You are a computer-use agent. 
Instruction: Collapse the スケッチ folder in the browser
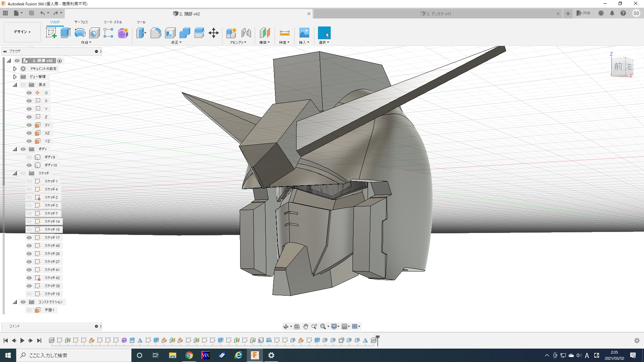[x=15, y=173]
